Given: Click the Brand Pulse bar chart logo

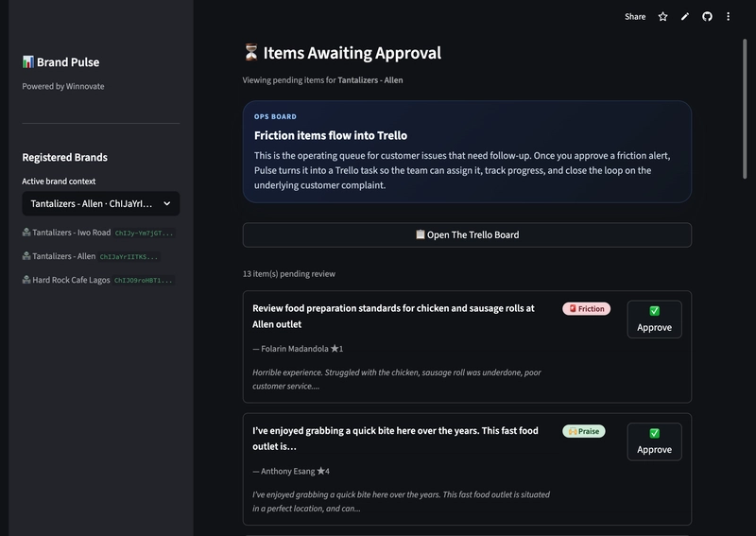Looking at the screenshot, I should pyautogui.click(x=28, y=61).
